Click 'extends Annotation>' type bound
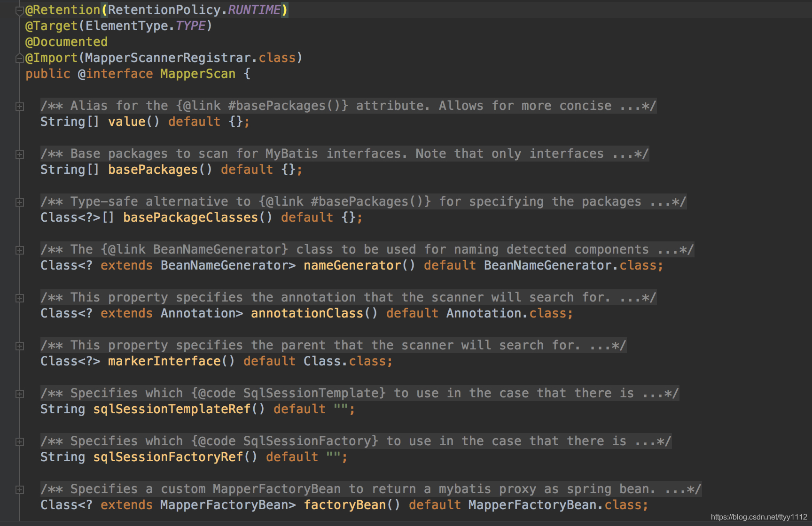This screenshot has height=526, width=812. [172, 313]
